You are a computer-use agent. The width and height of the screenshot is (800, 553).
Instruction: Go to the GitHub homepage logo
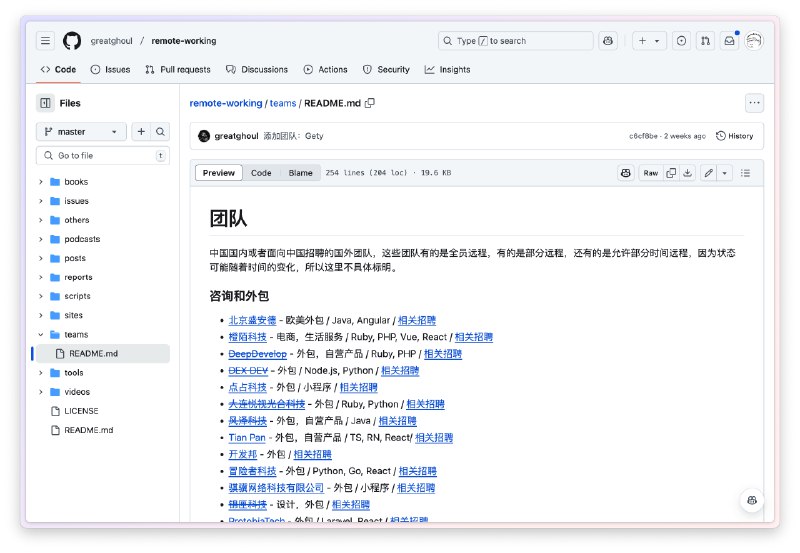pyautogui.click(x=72, y=41)
